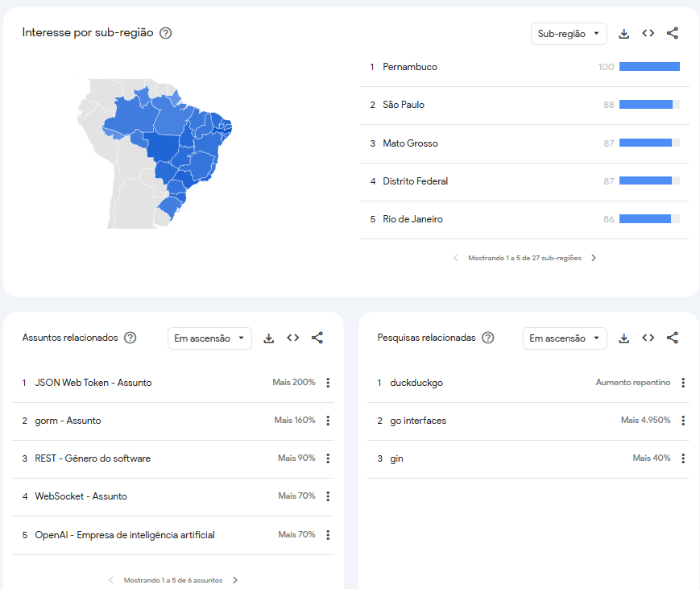
Task: Click the interest bar for Mato Grosso
Action: pos(649,143)
